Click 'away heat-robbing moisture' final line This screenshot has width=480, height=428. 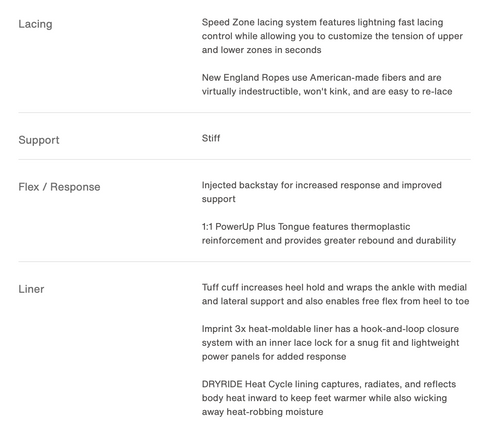(x=262, y=412)
